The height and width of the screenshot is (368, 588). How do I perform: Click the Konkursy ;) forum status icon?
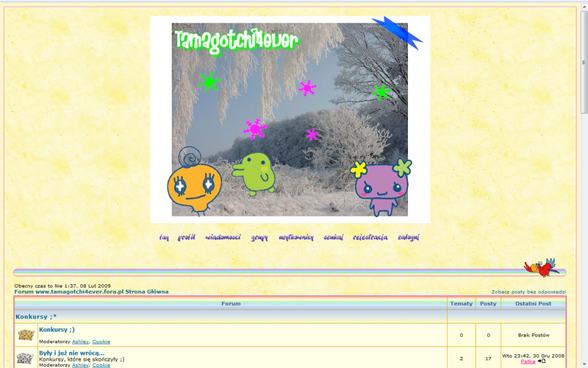26,335
